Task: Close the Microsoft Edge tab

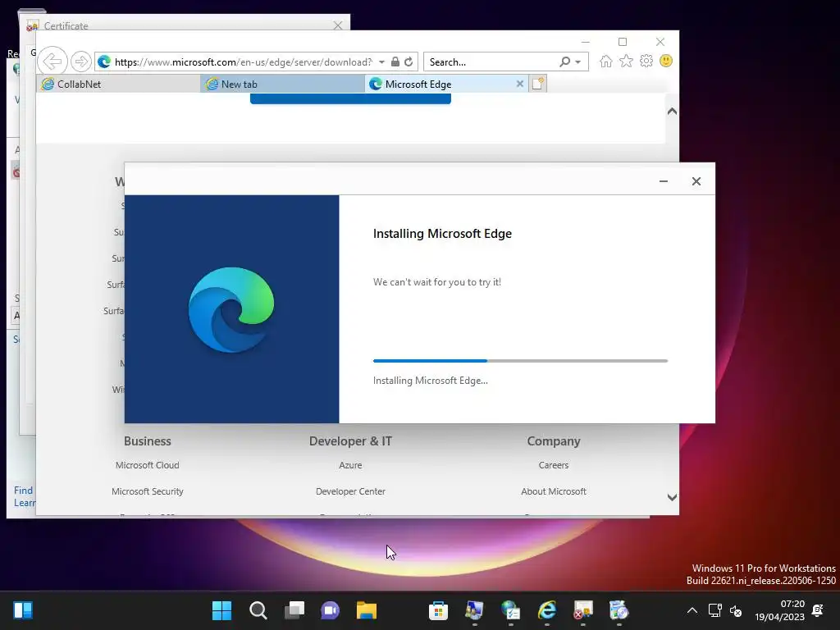Action: [519, 84]
